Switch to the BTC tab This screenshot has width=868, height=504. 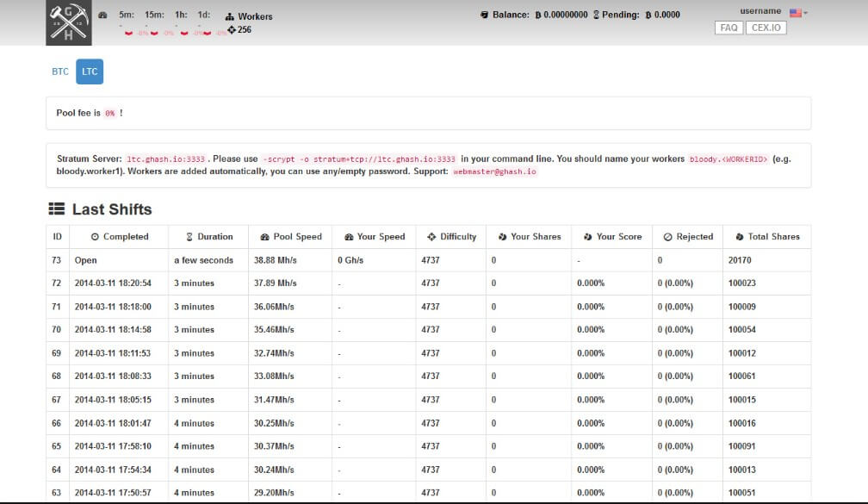click(x=60, y=72)
